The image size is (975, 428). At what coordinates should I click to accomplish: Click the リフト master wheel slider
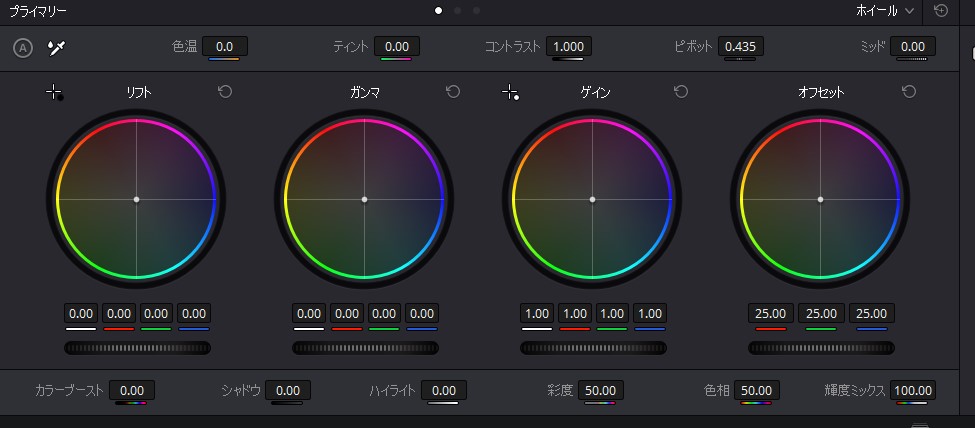coord(137,348)
